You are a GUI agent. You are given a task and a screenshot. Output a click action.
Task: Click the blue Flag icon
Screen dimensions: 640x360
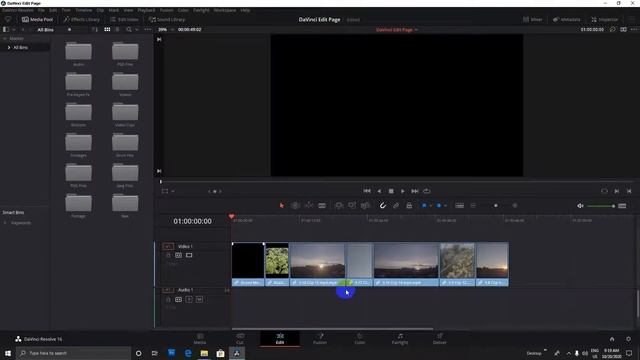coord(424,205)
